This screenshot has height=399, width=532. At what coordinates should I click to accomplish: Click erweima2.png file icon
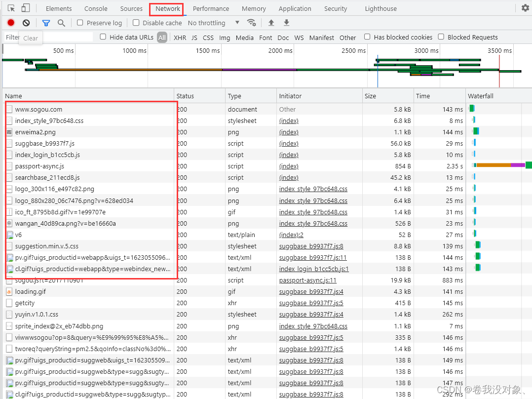coord(9,132)
